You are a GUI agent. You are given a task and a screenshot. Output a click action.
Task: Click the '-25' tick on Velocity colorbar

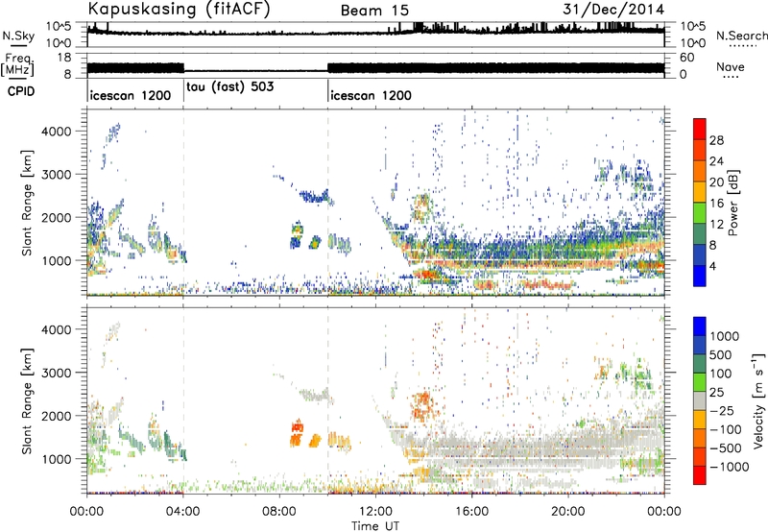[725, 410]
